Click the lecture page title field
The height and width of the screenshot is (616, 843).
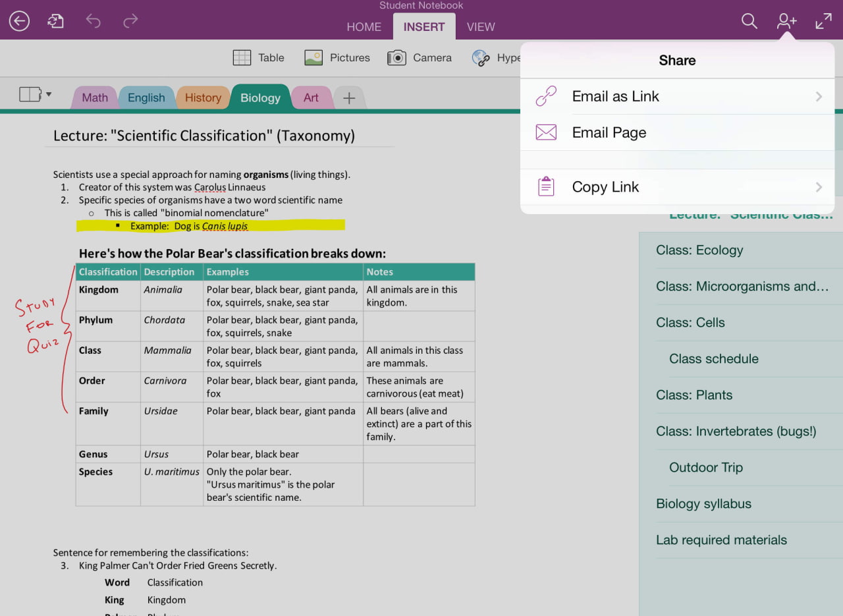click(204, 136)
